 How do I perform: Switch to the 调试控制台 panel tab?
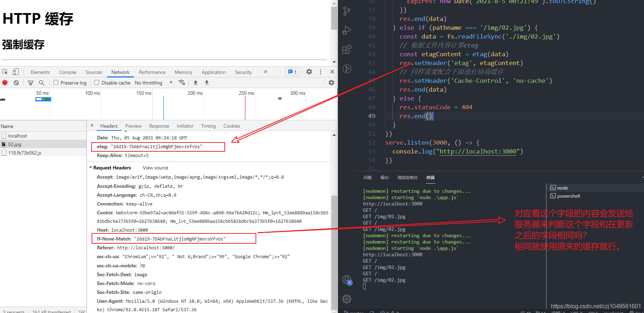pos(408,178)
